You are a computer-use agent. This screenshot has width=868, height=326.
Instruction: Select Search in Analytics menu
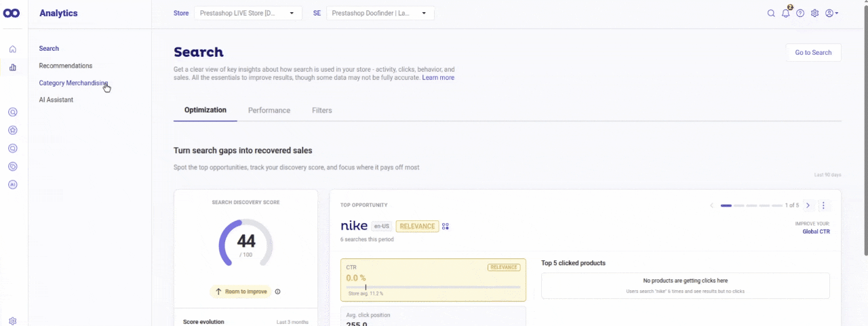pos(49,49)
